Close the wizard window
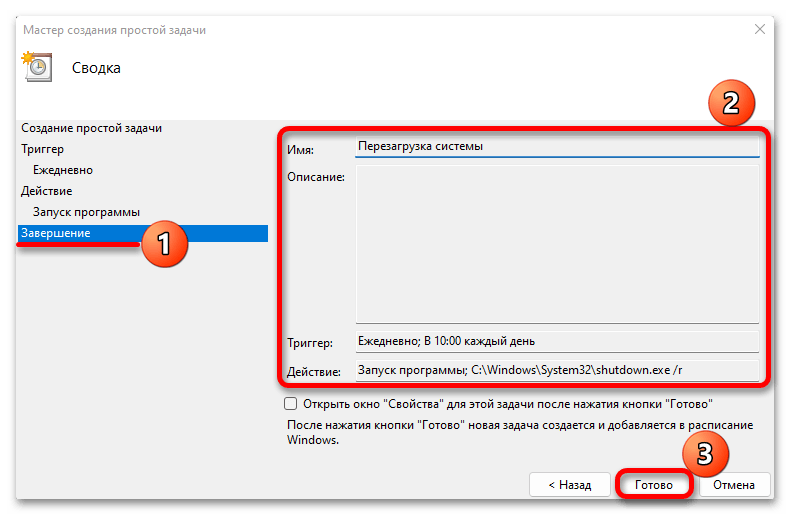790x515 pixels. point(760,29)
